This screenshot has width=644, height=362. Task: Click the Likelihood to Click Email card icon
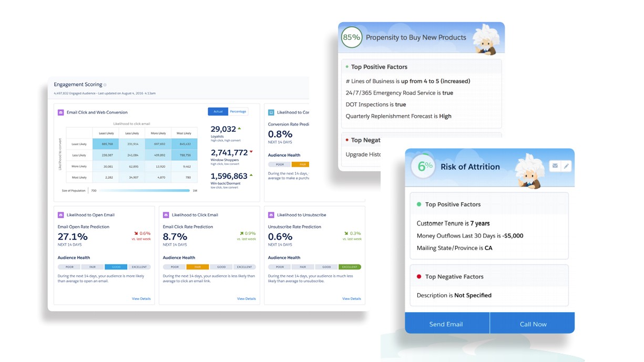[166, 215]
